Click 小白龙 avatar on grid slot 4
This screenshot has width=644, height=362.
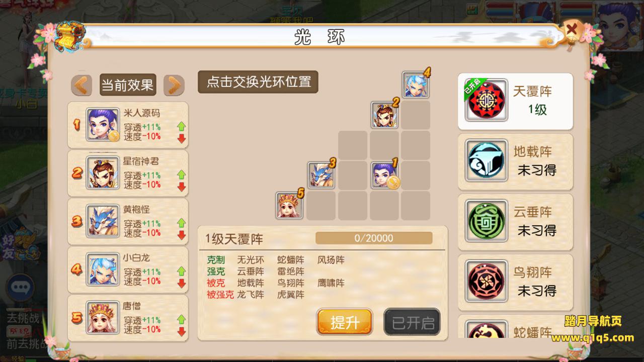416,85
